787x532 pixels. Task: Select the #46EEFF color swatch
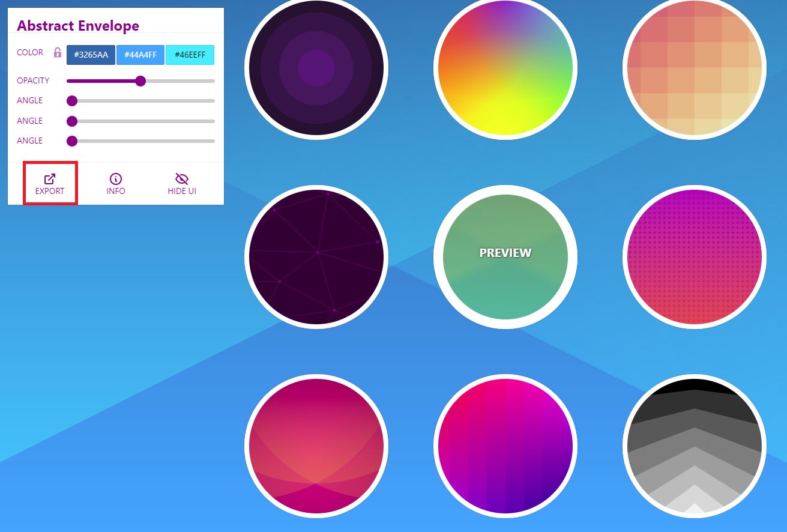[190, 55]
